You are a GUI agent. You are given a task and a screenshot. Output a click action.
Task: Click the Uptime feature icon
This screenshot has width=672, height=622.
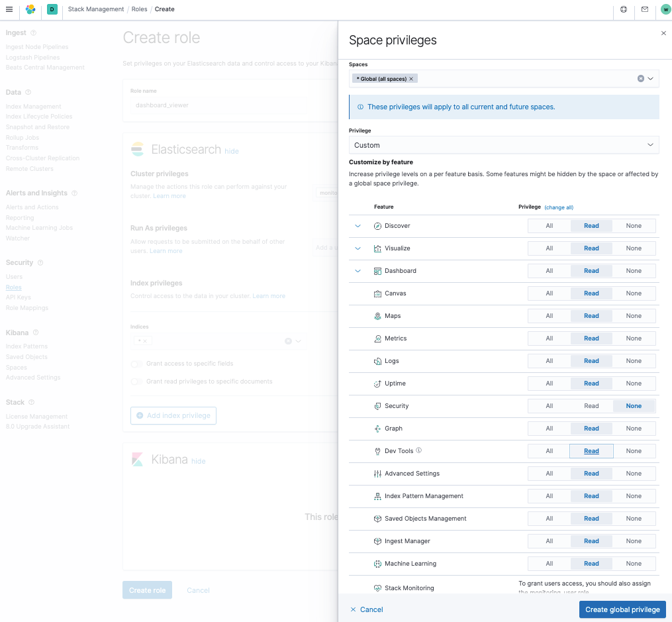(x=377, y=384)
